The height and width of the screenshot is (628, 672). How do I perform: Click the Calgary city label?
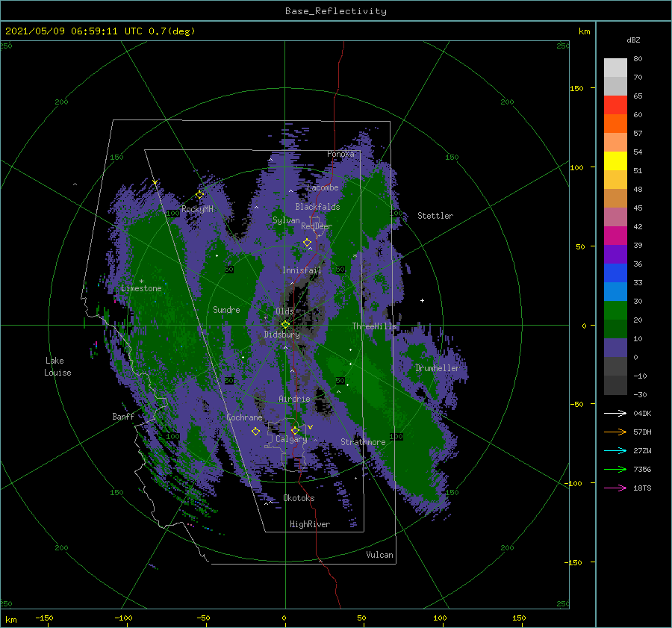(291, 439)
